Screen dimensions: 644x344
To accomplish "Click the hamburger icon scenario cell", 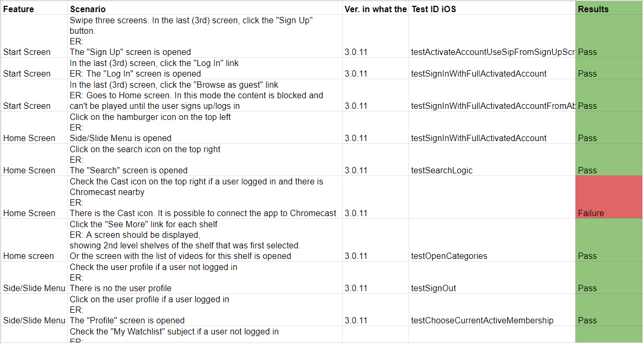I will [x=205, y=127].
